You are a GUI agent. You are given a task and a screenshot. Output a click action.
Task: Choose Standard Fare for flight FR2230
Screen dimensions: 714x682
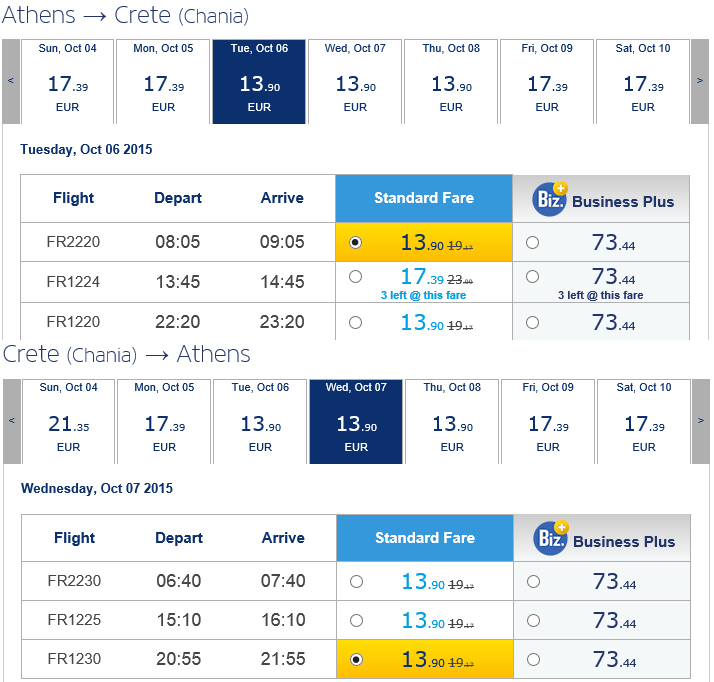356,581
